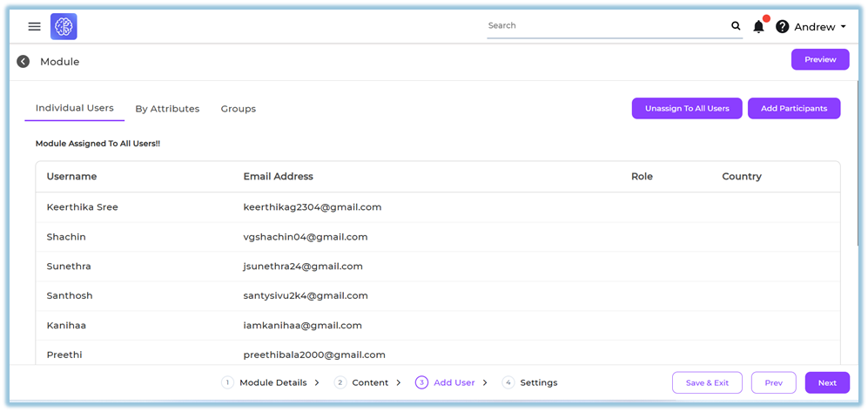Viewport: 868px width, 412px height.
Task: Click the Preview button
Action: (x=819, y=59)
